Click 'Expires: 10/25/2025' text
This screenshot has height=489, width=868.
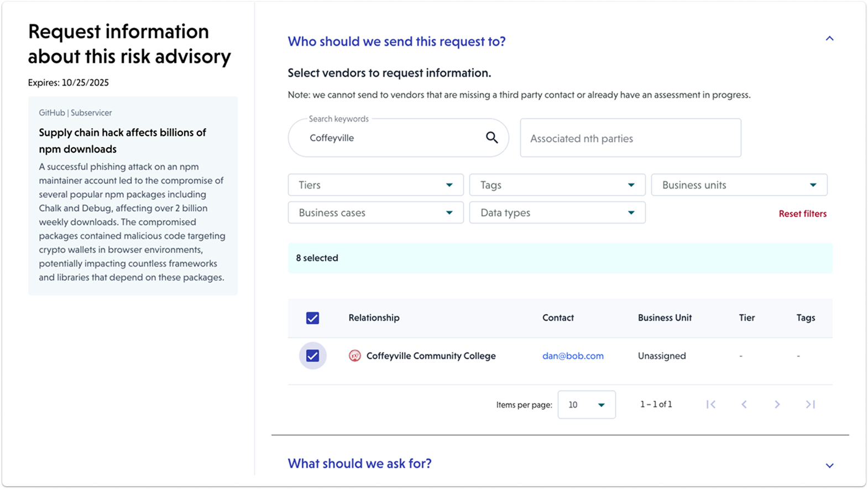(x=69, y=82)
